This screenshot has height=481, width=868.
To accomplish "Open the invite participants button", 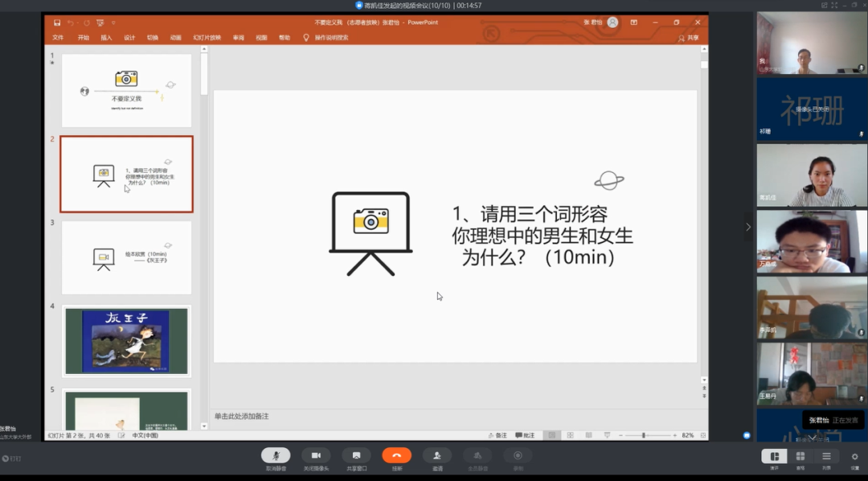I will coord(437,456).
